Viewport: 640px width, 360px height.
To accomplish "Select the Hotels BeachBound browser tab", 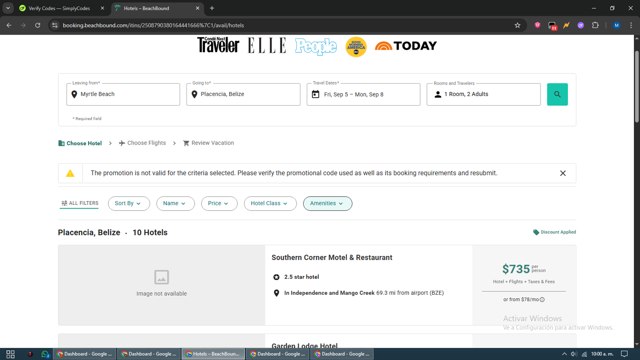I will 156,8.
